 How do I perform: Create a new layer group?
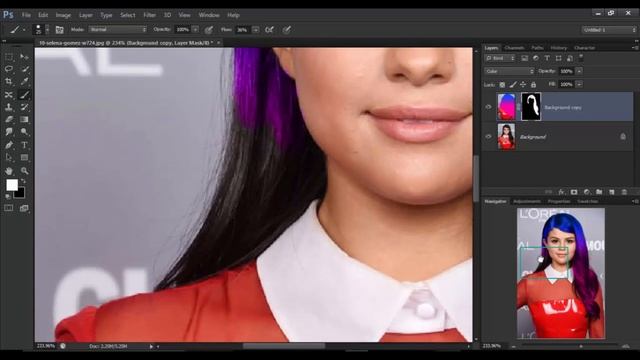(599, 192)
